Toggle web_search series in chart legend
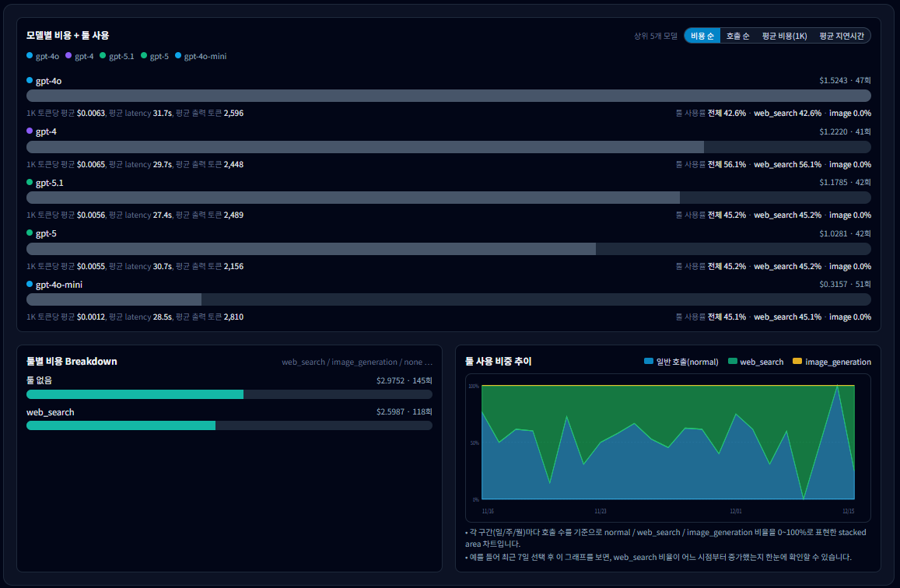The height and width of the screenshot is (588, 900). [x=756, y=362]
